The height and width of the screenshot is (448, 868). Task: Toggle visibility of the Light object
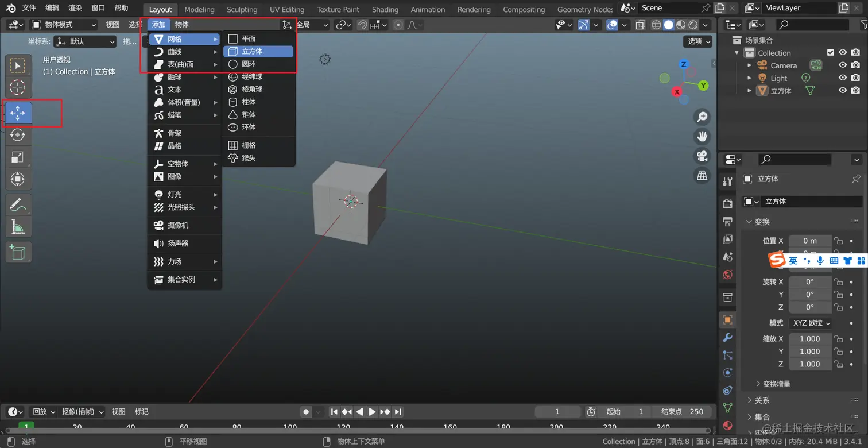[x=843, y=78]
